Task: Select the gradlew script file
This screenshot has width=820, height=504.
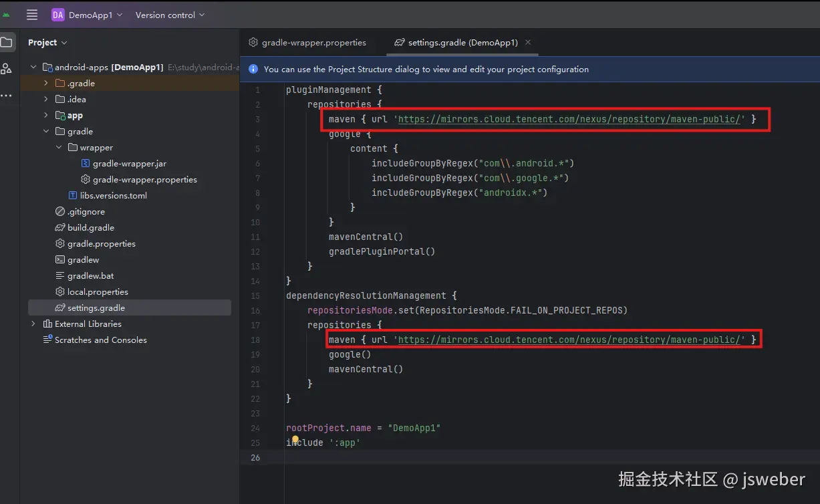Action: 83,259
